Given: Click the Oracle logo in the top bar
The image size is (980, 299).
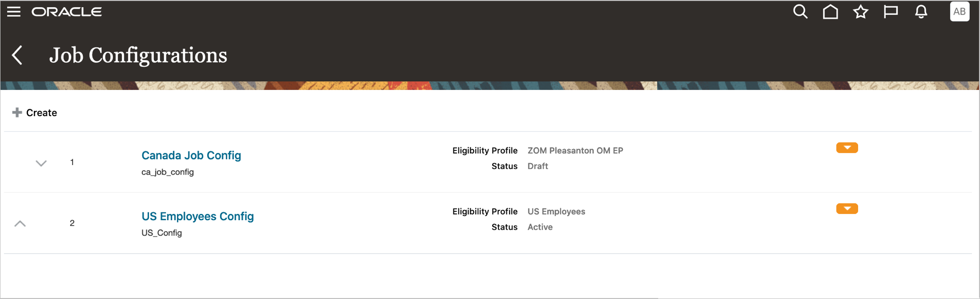Looking at the screenshot, I should 66,12.
